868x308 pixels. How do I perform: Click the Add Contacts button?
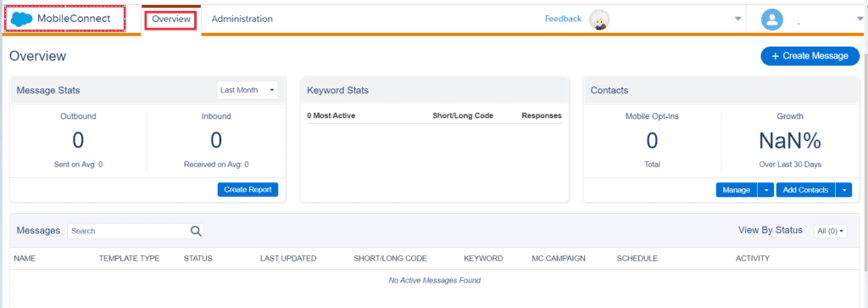coord(805,190)
